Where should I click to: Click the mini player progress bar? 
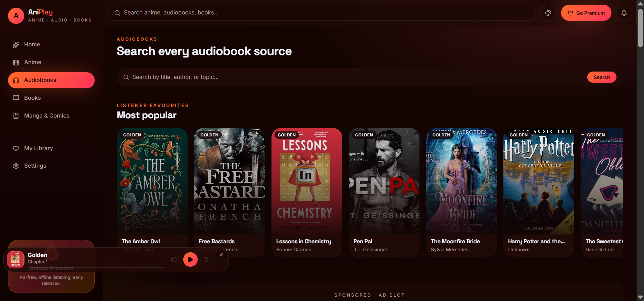pyautogui.click(x=96, y=267)
